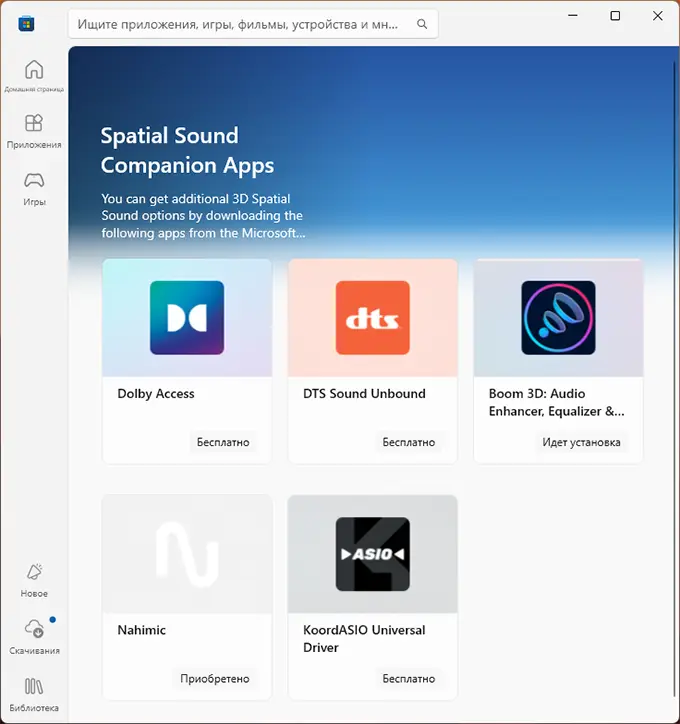680x724 pixels.
Task: Open Новое notifications in sidebar
Action: click(34, 579)
